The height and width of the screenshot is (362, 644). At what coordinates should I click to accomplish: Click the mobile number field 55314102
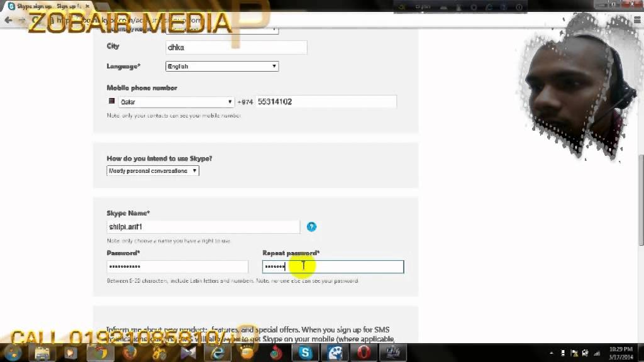tap(326, 101)
